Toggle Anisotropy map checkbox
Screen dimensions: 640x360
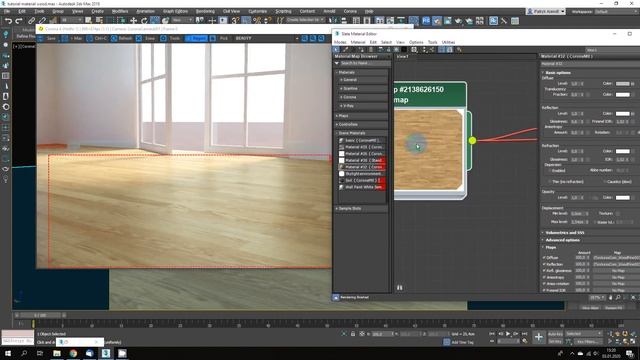click(x=544, y=277)
